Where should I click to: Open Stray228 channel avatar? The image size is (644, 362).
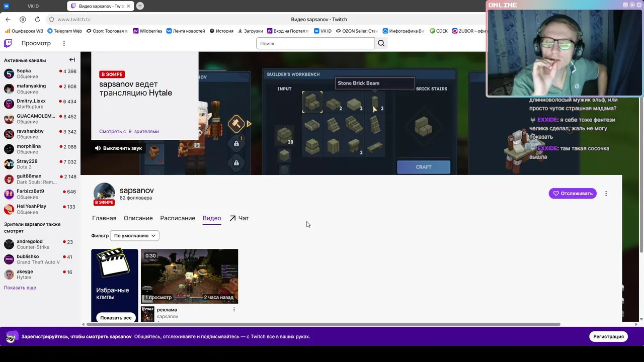point(9,164)
